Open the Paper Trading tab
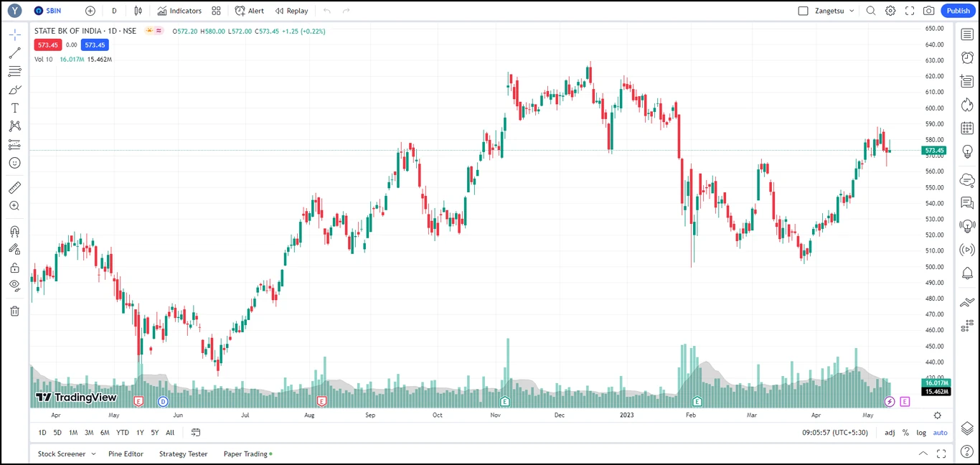The image size is (980, 465). [x=248, y=454]
